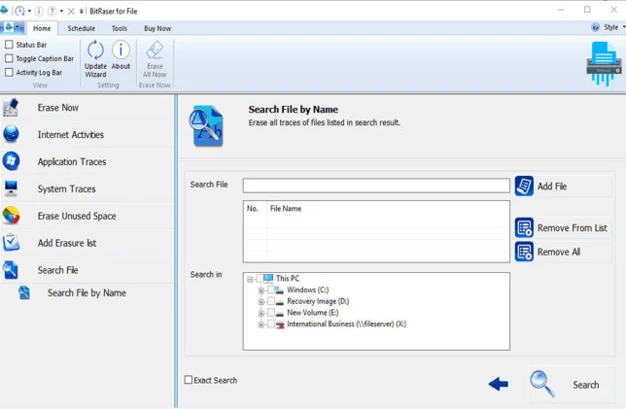626x409 pixels.
Task: Collapse the This PC tree node
Action: coord(250,279)
